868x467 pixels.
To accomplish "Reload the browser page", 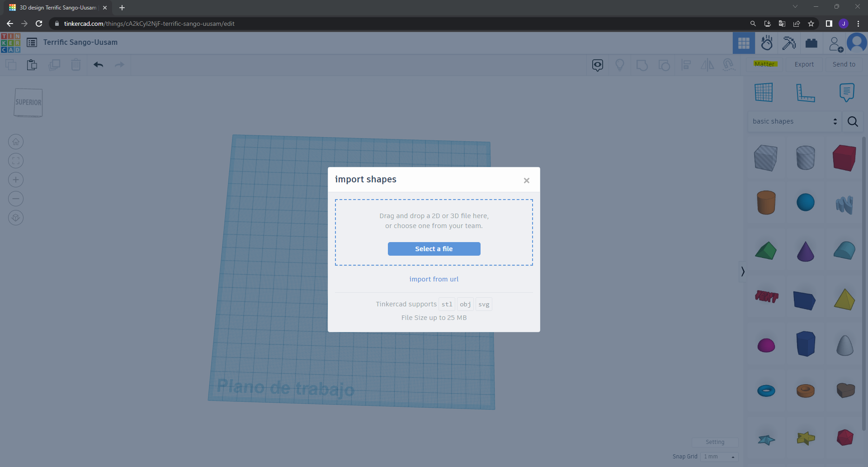I will coord(39,24).
